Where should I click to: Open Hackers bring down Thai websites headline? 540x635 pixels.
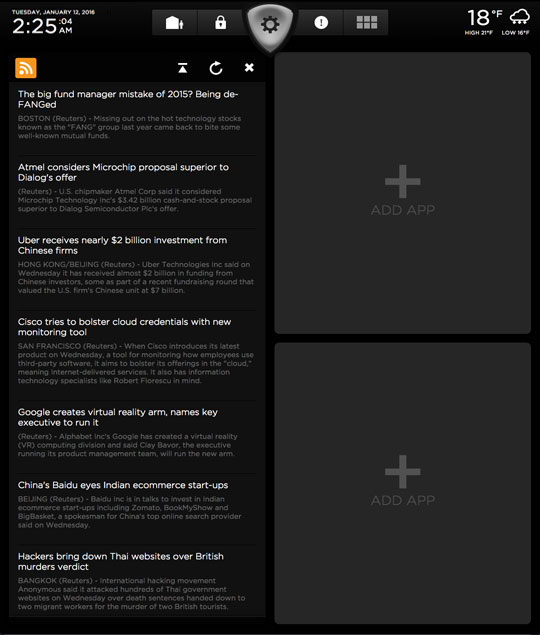tap(121, 561)
